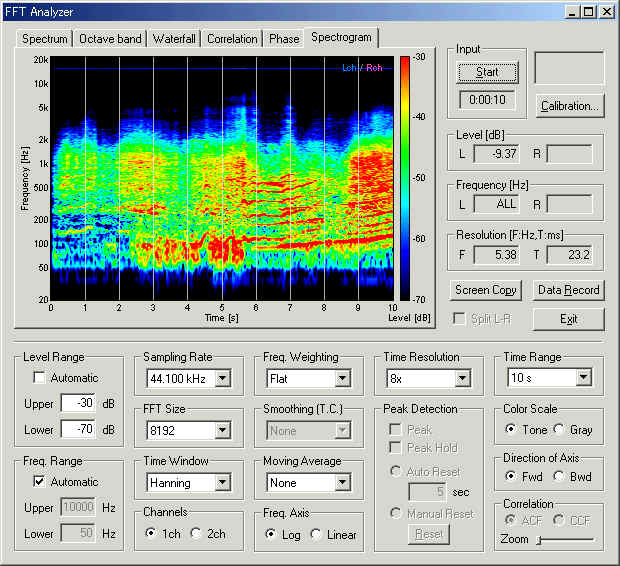
Task: Choose Linear frequency axis
Action: [x=316, y=534]
